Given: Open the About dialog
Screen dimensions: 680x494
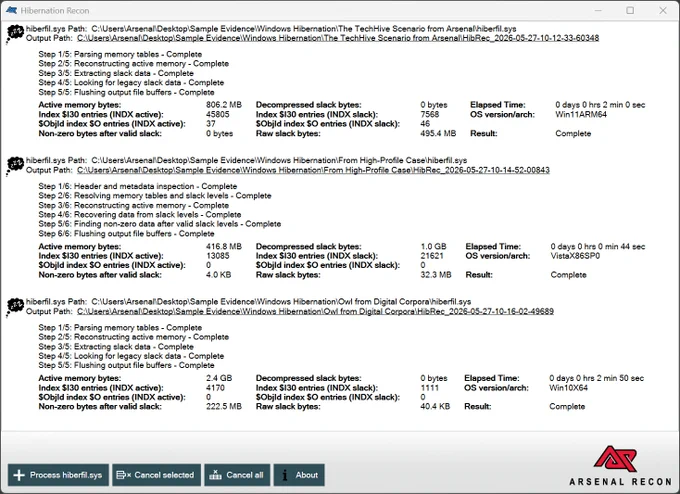Looking at the screenshot, I should (x=299, y=475).
